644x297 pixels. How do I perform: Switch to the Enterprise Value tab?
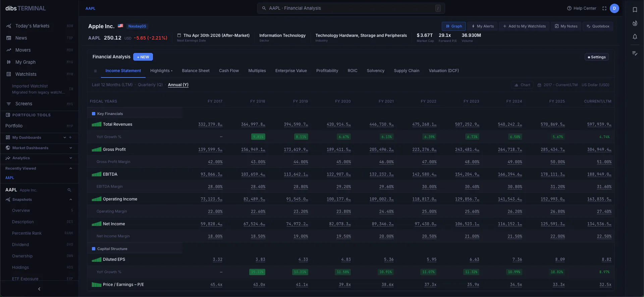click(x=291, y=71)
